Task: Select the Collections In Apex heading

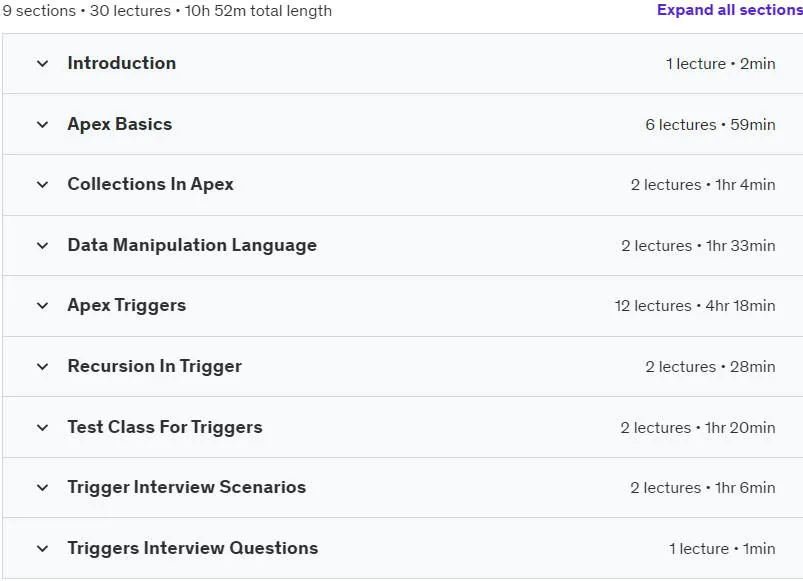Action: [151, 184]
